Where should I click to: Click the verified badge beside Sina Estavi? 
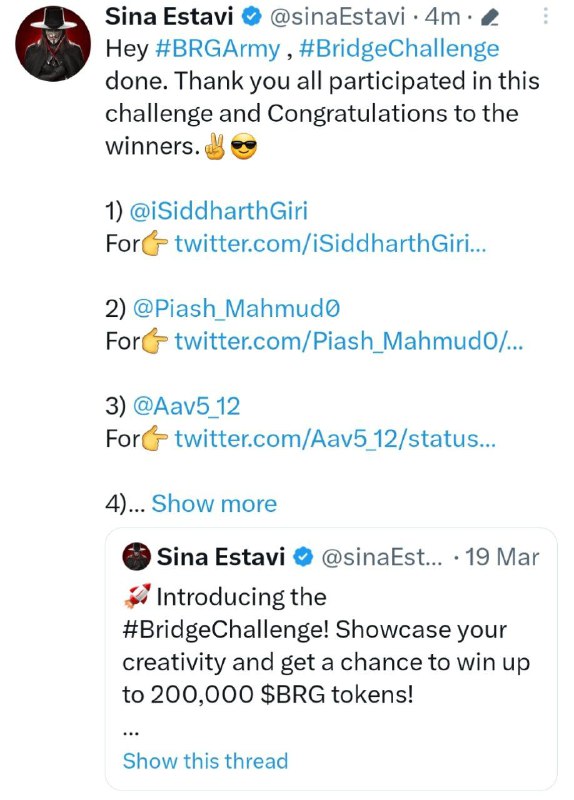[251, 17]
